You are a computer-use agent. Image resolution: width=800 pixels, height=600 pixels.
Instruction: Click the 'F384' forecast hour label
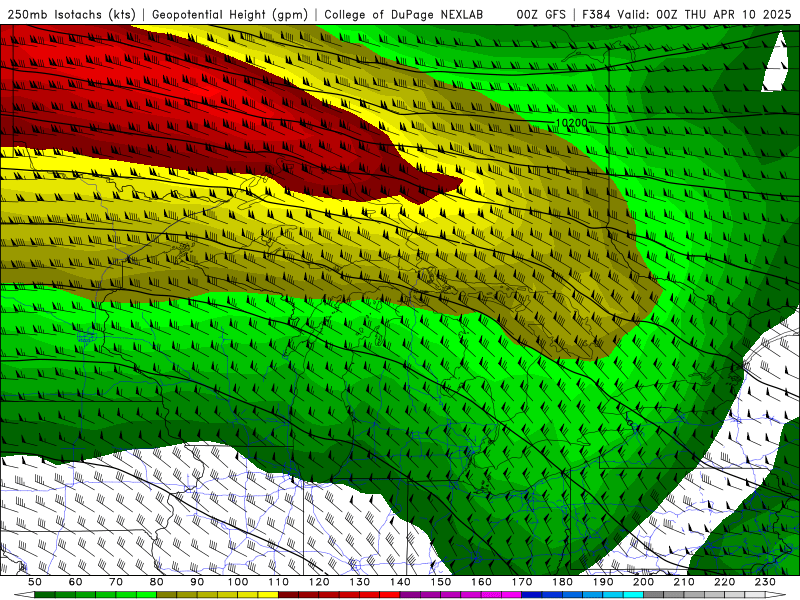tap(596, 15)
